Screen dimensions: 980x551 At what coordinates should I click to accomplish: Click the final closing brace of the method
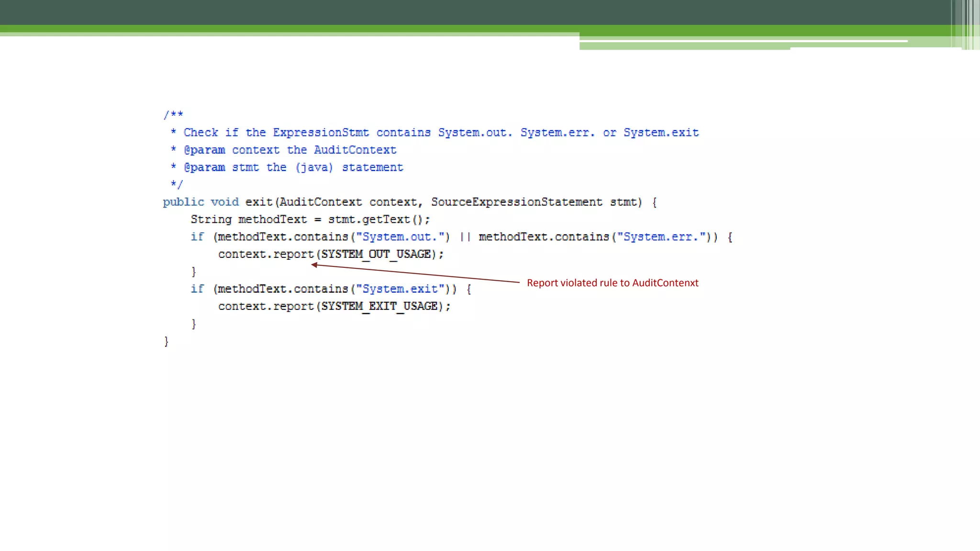166,341
